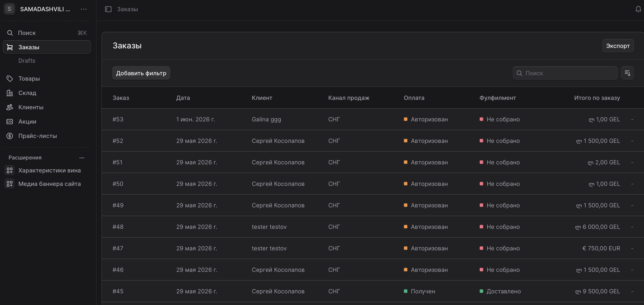
Task: Open order #45 row
Action: (372, 291)
